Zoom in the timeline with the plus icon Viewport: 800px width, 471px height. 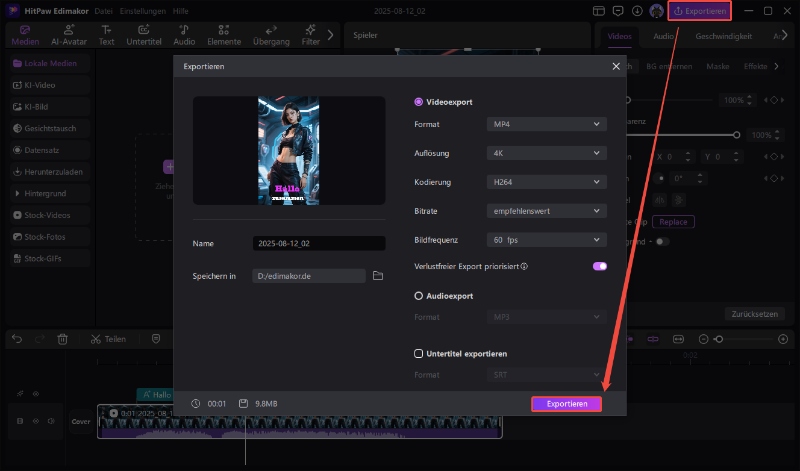tap(783, 339)
